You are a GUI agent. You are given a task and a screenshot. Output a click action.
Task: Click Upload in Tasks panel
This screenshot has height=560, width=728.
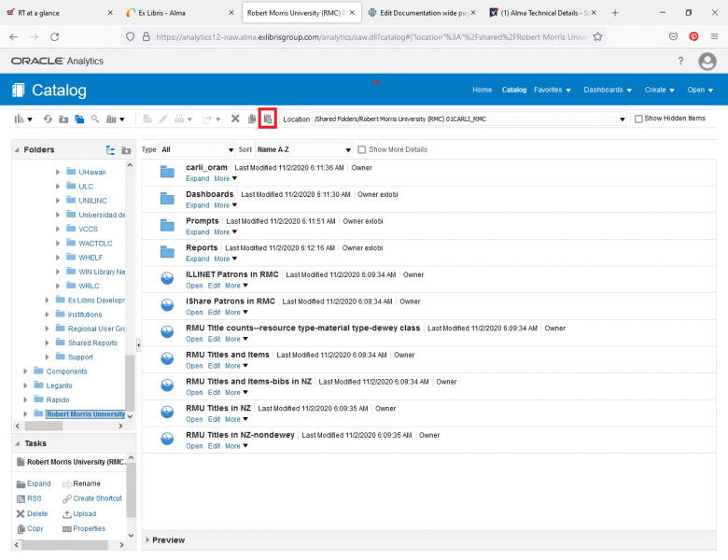85,513
